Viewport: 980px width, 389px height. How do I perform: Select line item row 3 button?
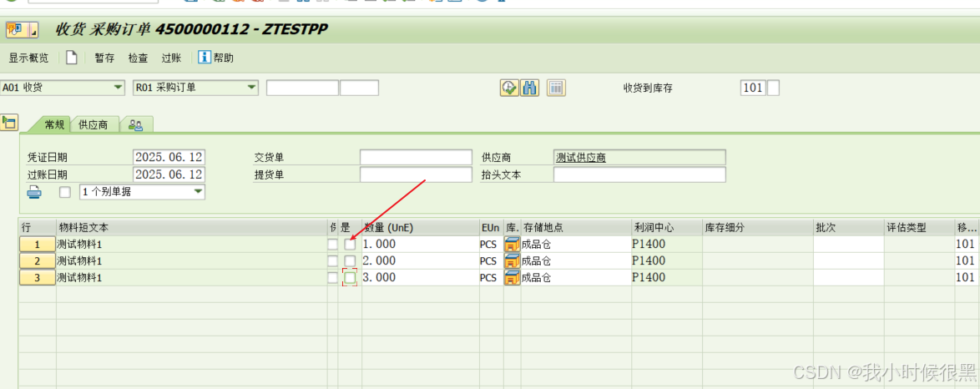click(x=38, y=278)
